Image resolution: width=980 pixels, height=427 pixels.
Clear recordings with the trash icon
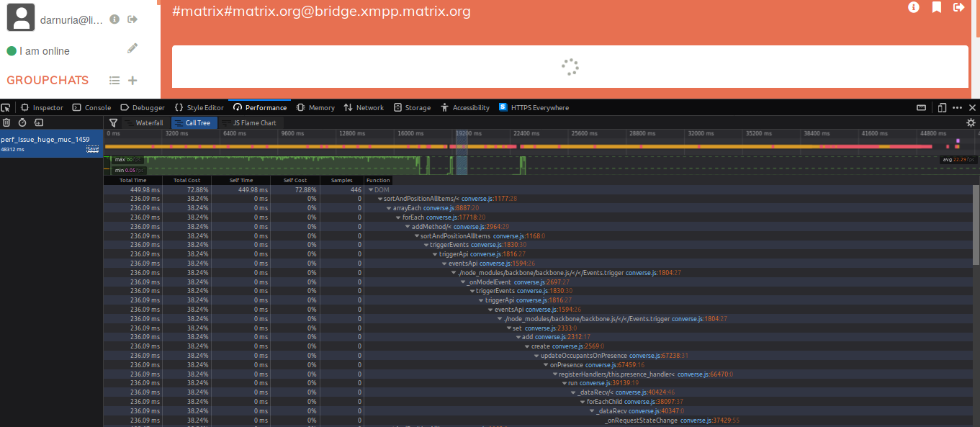click(x=6, y=122)
